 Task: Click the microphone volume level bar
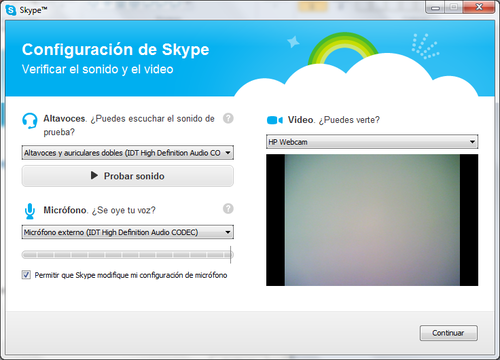pos(128,255)
